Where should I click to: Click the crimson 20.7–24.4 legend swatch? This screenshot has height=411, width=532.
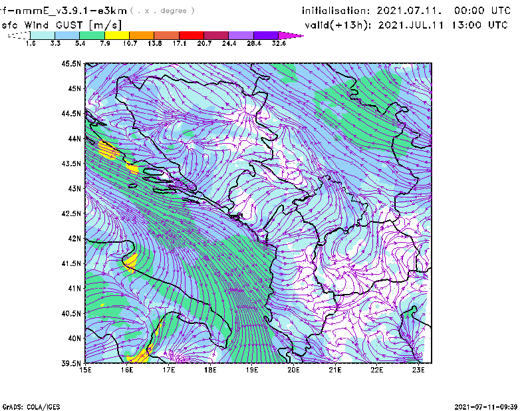pos(216,35)
